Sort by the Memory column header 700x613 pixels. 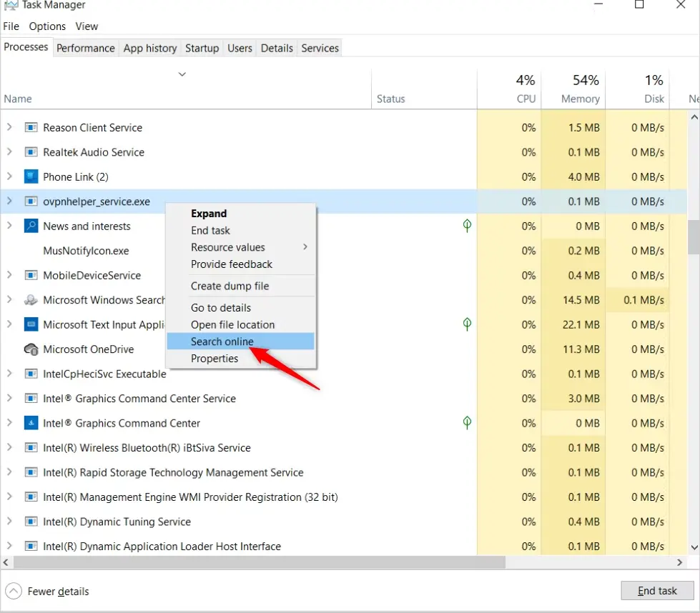[573, 89]
